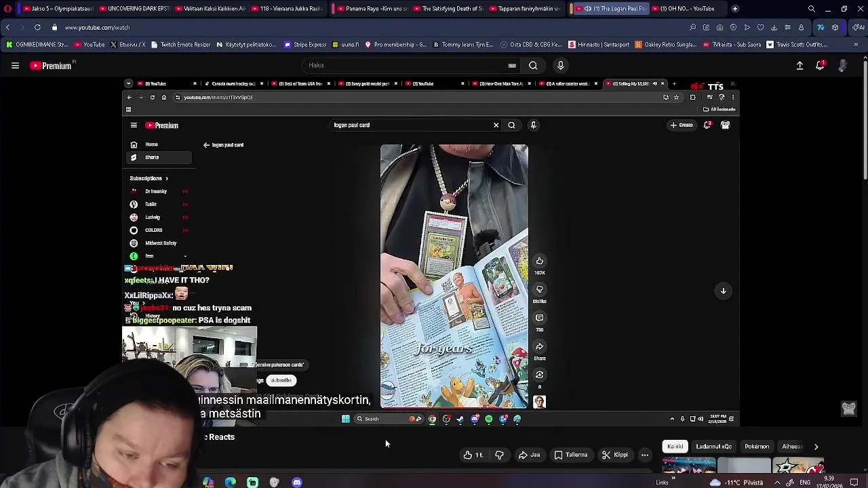
Task: Open the 'Stripe Express' bookmark
Action: point(306,45)
